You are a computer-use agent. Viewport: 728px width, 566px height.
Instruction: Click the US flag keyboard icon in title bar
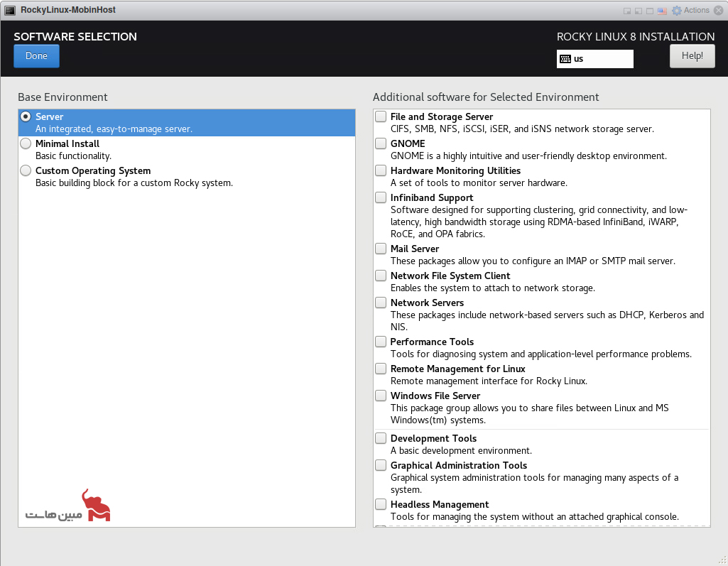point(662,11)
